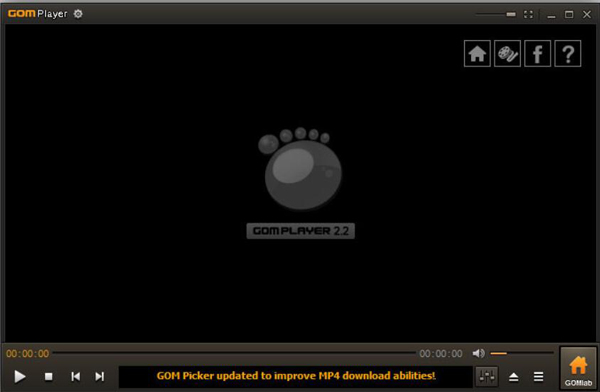Click the GOM PLAYER 2.2 logo badge
Viewport: 600px width, 392px height.
[x=301, y=231]
